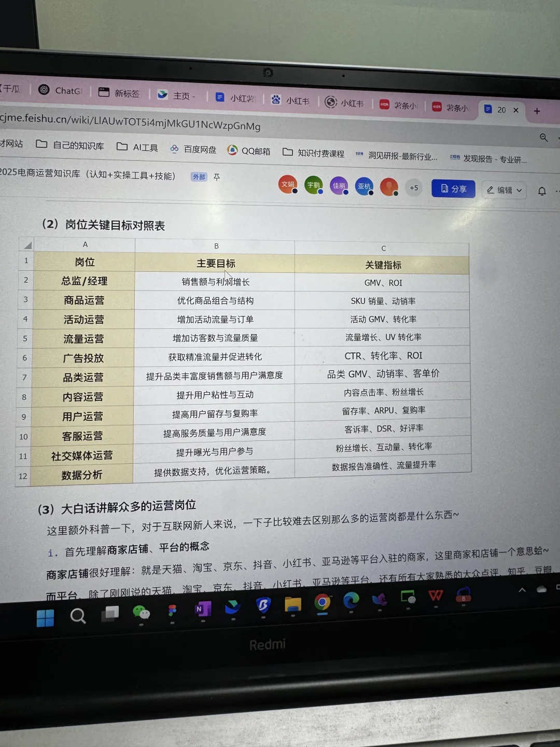
Task: Click the 外部 tag beside the document title
Action: (199, 177)
